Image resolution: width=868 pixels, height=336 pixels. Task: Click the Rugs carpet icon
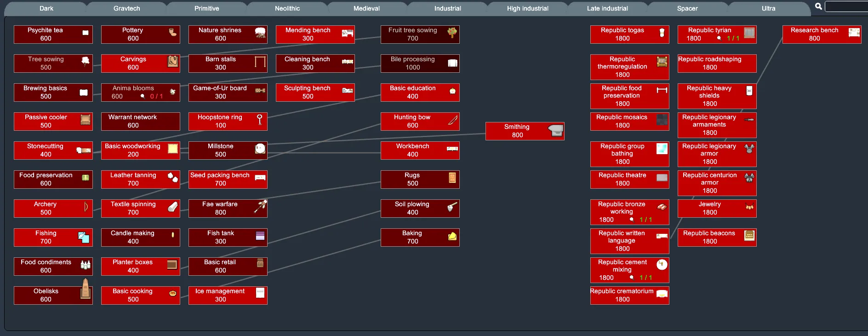452,178
